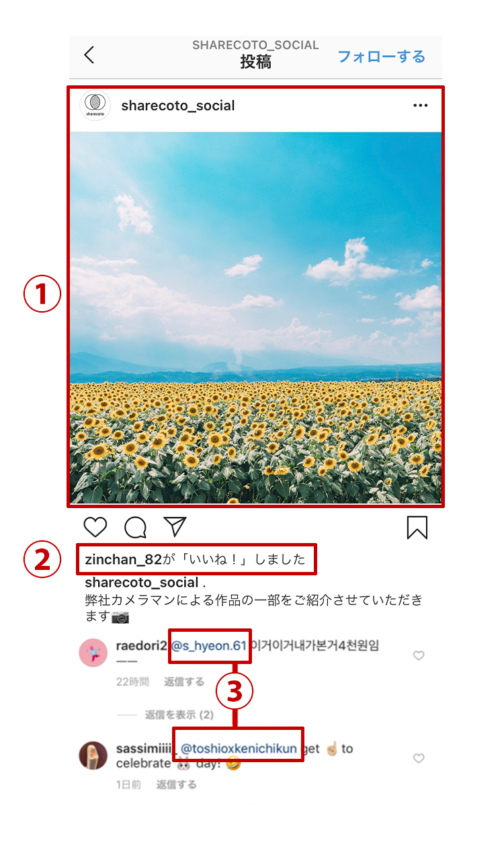The width and height of the screenshot is (504, 865).
Task: Open zinchan_82 profile from likes line
Action: pyautogui.click(x=124, y=559)
